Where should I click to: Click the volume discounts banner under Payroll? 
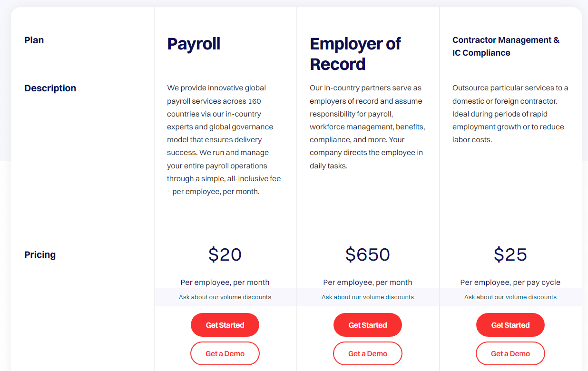tap(225, 297)
